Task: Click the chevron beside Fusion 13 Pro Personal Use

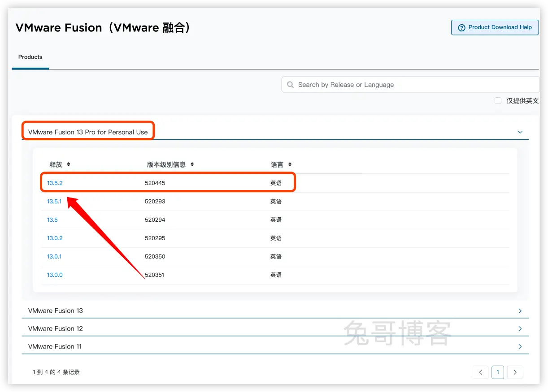Action: tap(520, 132)
